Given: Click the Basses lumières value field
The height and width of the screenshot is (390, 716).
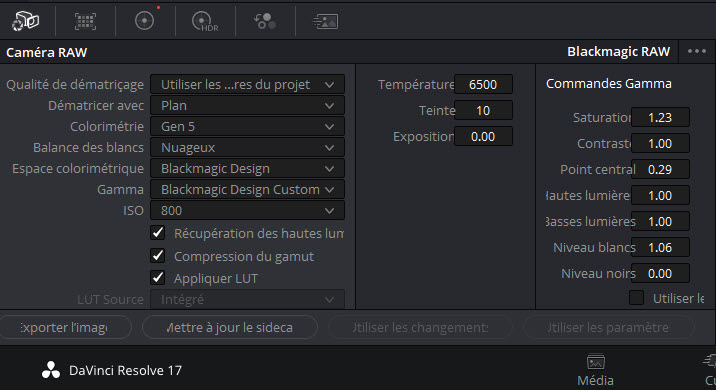Looking at the screenshot, I should point(660,221).
